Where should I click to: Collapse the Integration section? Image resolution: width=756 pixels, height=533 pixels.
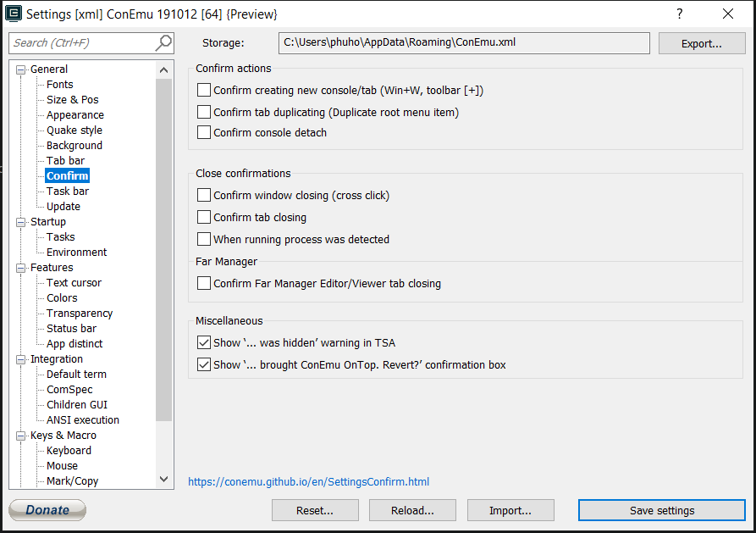(x=20, y=358)
